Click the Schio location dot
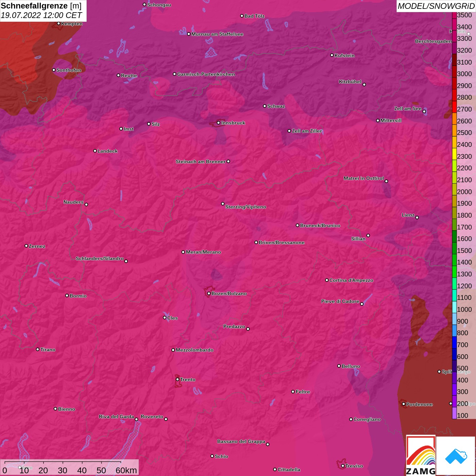 (x=212, y=456)
